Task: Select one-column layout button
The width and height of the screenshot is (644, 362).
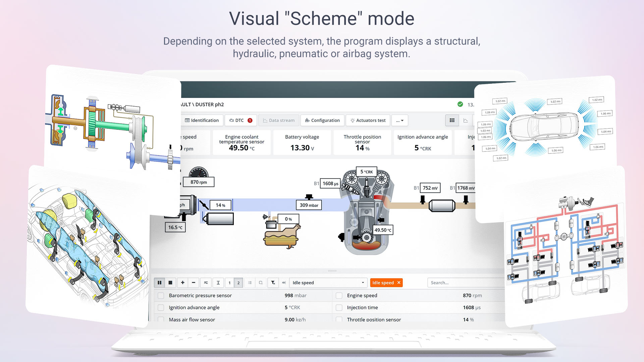Action: pyautogui.click(x=229, y=283)
